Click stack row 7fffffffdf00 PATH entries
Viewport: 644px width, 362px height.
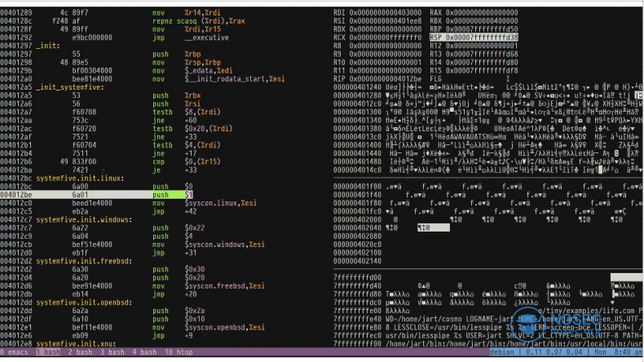click(x=488, y=344)
